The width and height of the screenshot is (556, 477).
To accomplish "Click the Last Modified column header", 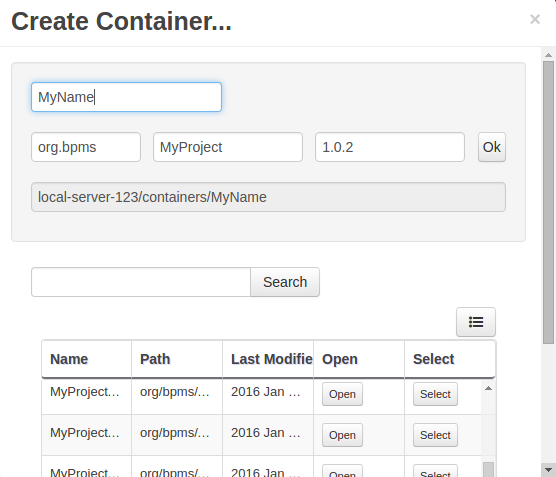I will click(268, 359).
